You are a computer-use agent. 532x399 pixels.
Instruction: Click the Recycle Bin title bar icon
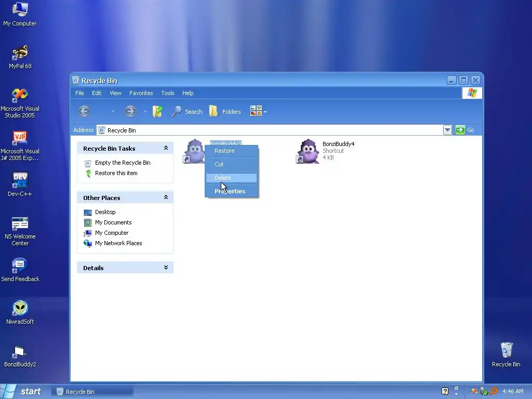coord(76,80)
